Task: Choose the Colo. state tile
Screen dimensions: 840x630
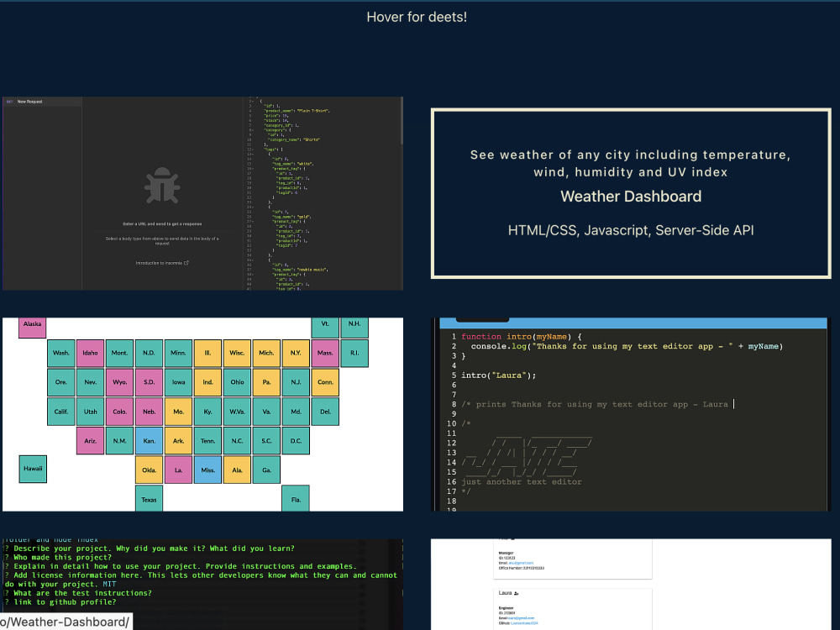Action: [119, 412]
